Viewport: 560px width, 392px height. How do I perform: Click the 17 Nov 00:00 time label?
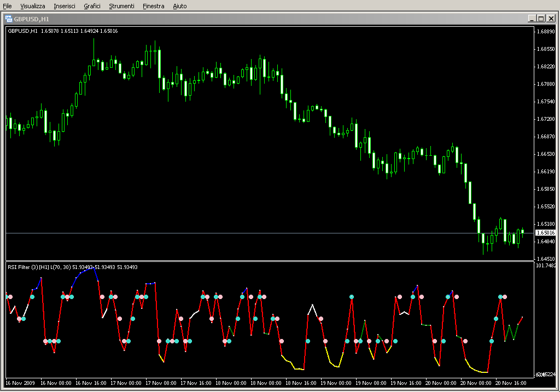[126, 383]
